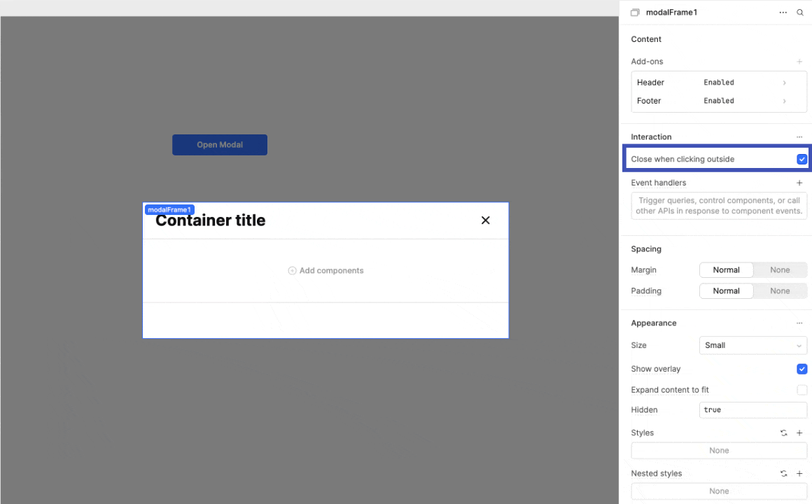The width and height of the screenshot is (812, 504).
Task: Enable Expand content to fit
Action: pyautogui.click(x=801, y=390)
